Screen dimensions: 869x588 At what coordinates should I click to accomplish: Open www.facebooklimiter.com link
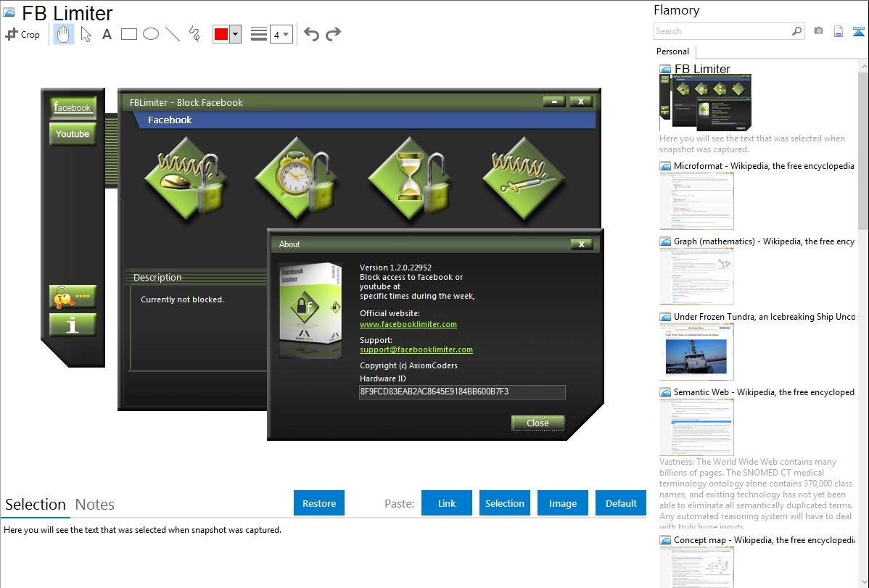pos(408,324)
